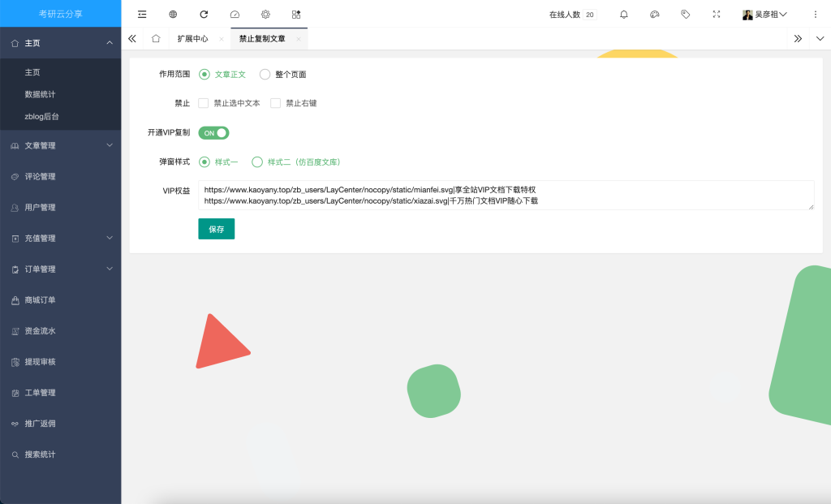Viewport: 831px width, 504px height.
Task: Open the 吴彦祖 user dropdown
Action: [x=764, y=14]
